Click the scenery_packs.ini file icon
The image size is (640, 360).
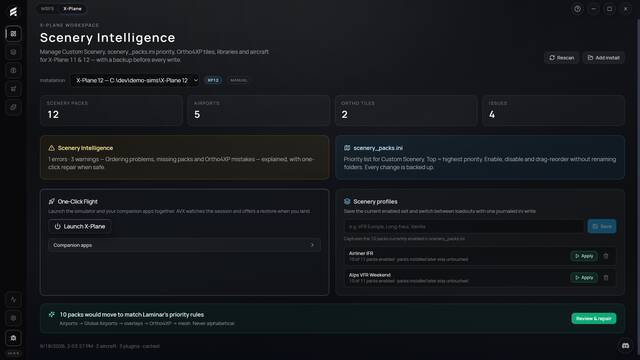click(x=347, y=148)
